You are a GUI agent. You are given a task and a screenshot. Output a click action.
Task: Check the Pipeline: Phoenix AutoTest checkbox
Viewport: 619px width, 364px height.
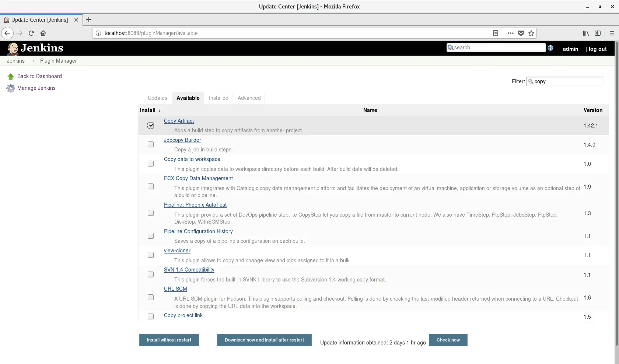click(151, 213)
